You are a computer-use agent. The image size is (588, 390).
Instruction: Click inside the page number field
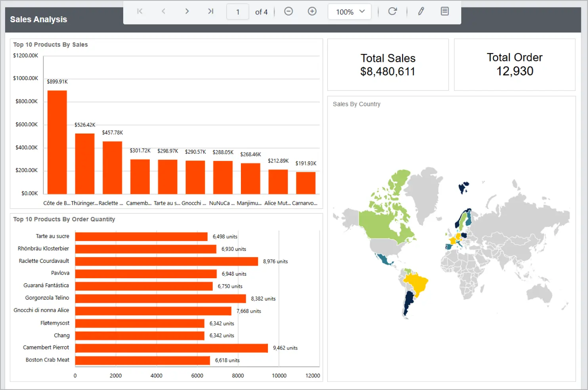click(237, 11)
